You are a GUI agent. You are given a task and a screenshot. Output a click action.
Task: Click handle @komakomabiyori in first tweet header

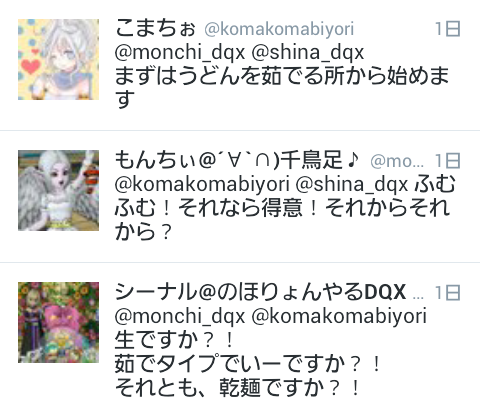click(x=279, y=29)
